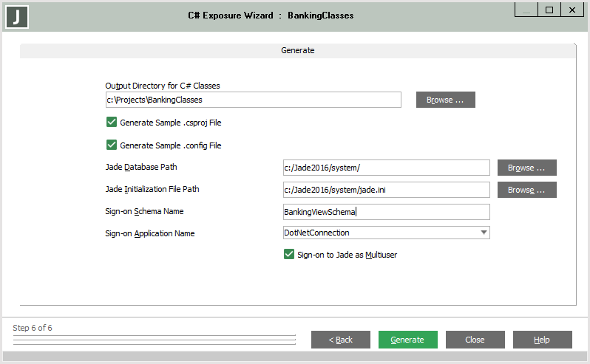
Task: Uncheck Generate Sample .config File
Action: point(112,145)
